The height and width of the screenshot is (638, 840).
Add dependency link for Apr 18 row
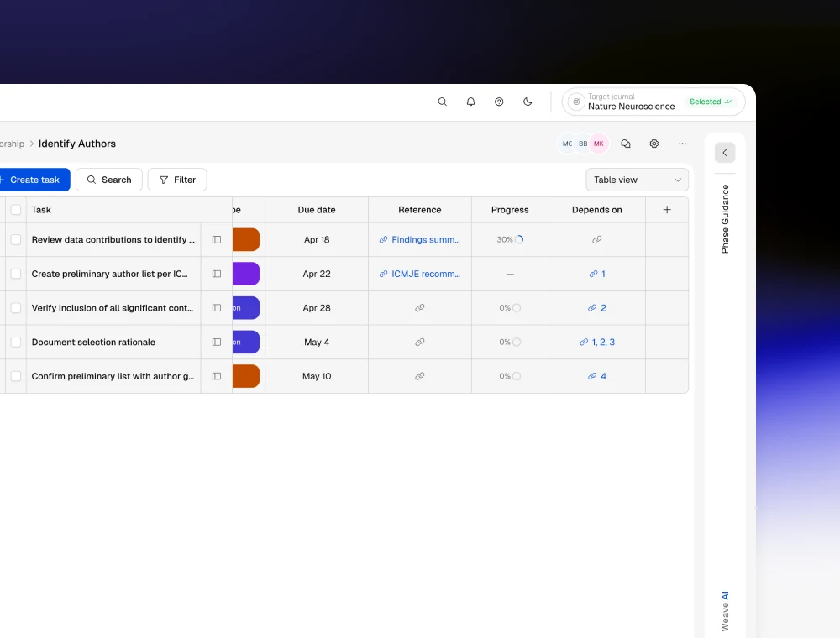[x=596, y=240]
